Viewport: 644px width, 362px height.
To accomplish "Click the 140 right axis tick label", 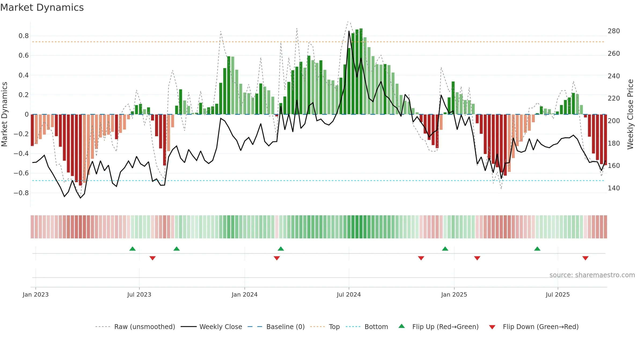I will [614, 188].
